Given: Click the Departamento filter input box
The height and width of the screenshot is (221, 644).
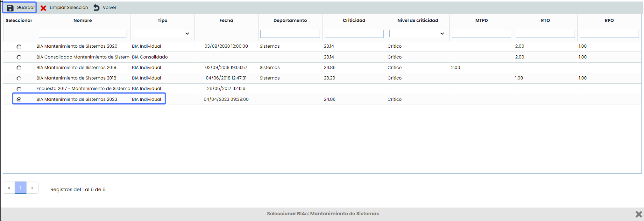Looking at the screenshot, I should point(290,34).
